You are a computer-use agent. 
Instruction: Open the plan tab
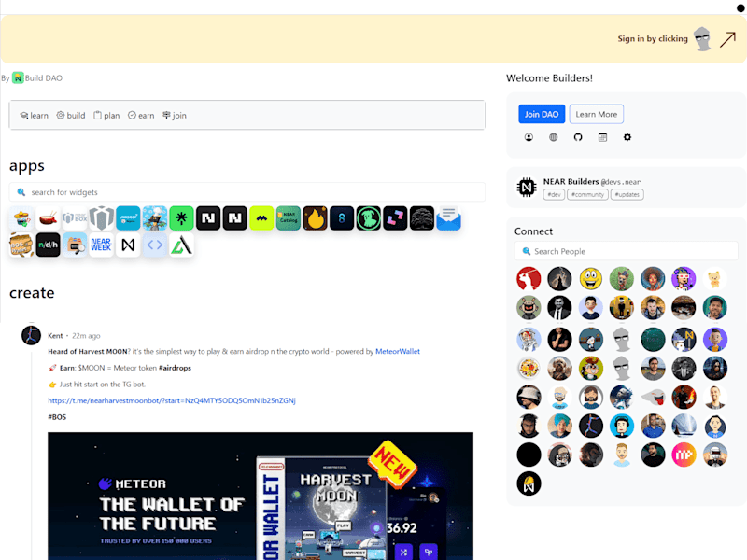106,115
